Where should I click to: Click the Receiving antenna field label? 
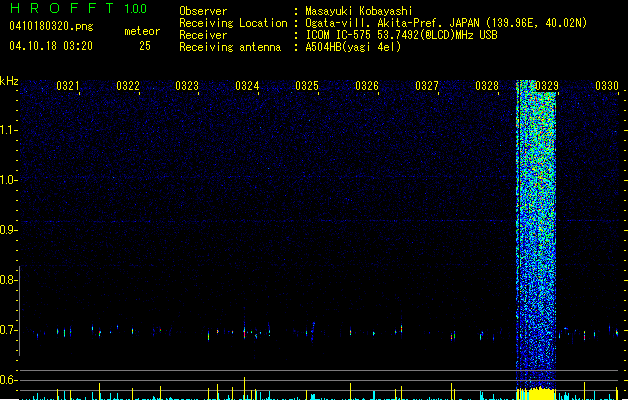pyautogui.click(x=230, y=47)
